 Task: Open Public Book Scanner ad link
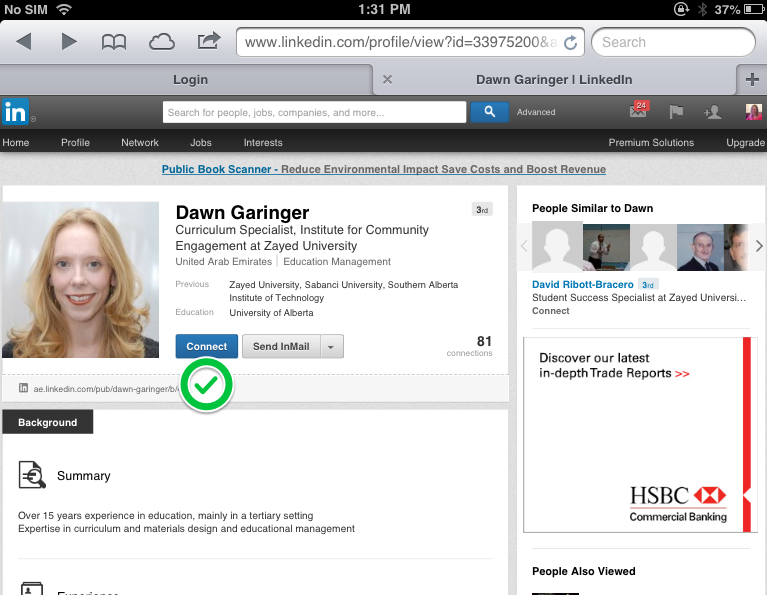click(x=384, y=169)
